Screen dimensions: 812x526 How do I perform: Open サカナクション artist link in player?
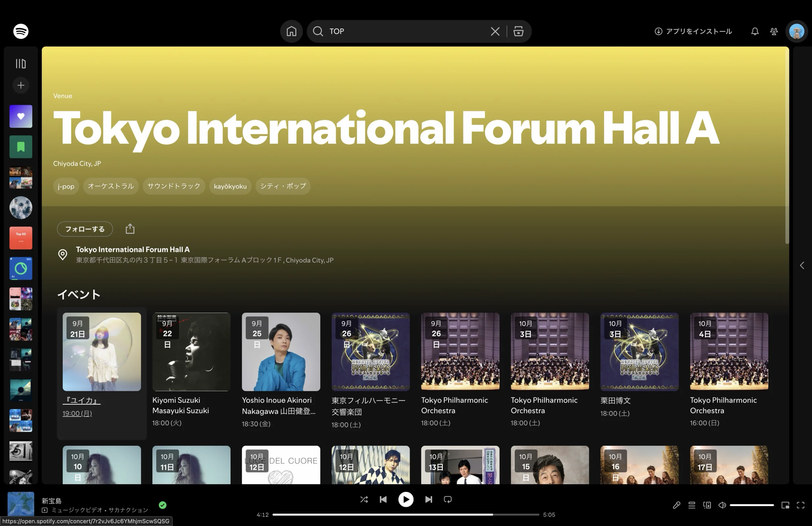click(128, 510)
